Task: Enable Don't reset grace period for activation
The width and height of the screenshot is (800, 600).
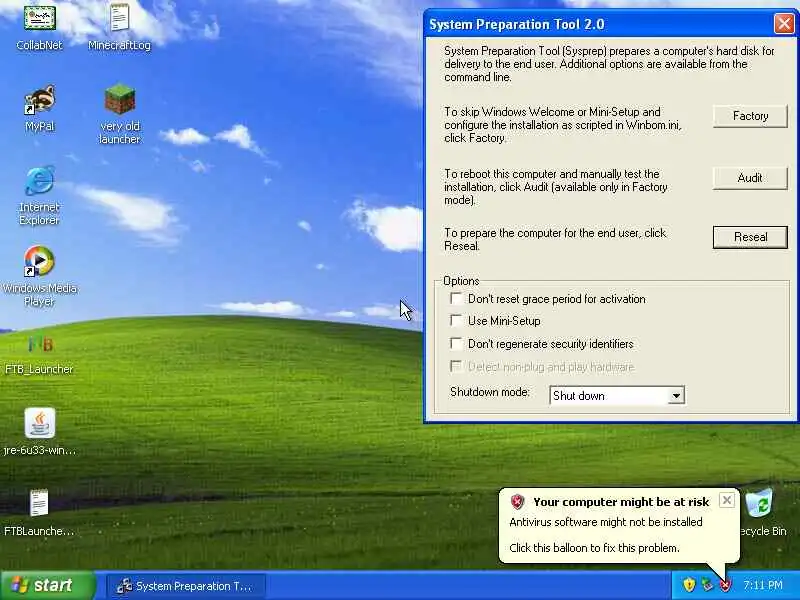Action: tap(456, 298)
